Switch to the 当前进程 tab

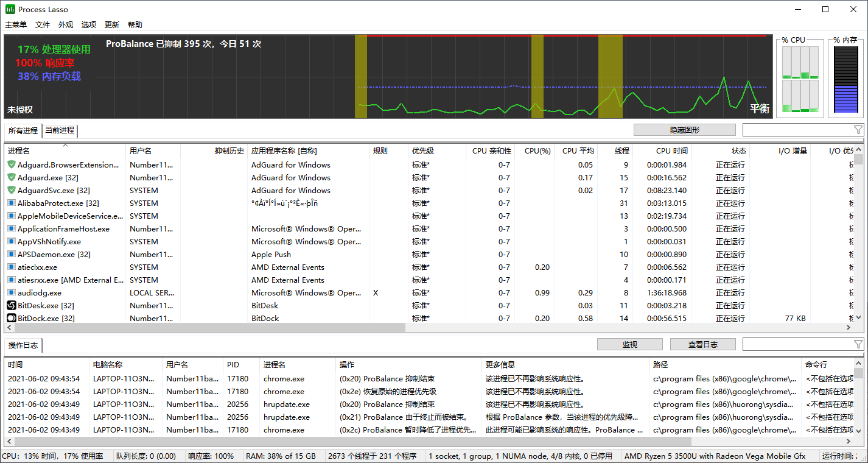tap(60, 130)
